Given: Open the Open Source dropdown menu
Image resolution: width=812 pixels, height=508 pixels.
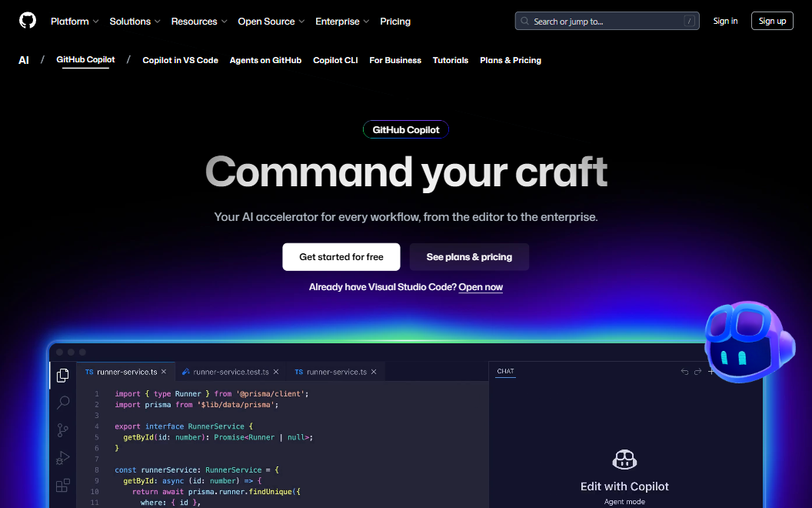Looking at the screenshot, I should point(271,22).
